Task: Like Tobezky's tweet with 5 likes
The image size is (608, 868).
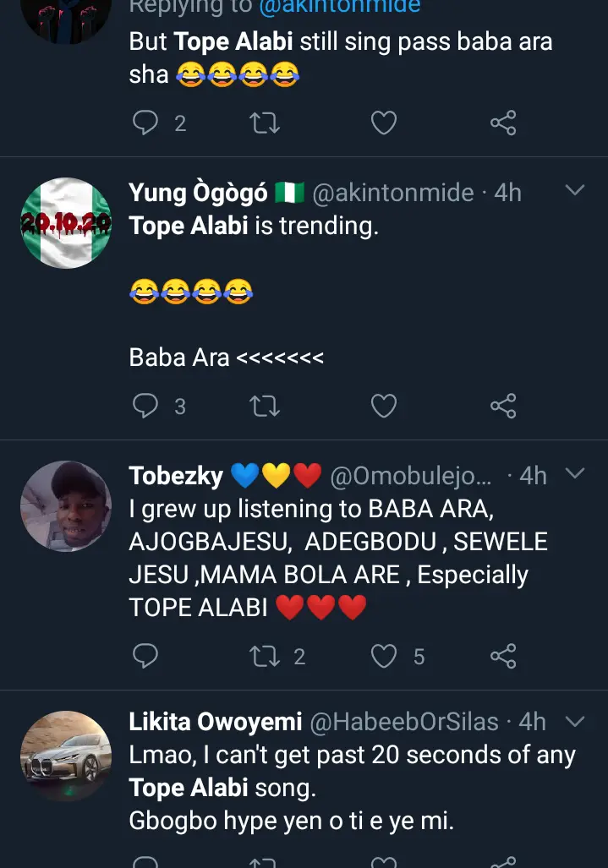Action: [x=384, y=656]
